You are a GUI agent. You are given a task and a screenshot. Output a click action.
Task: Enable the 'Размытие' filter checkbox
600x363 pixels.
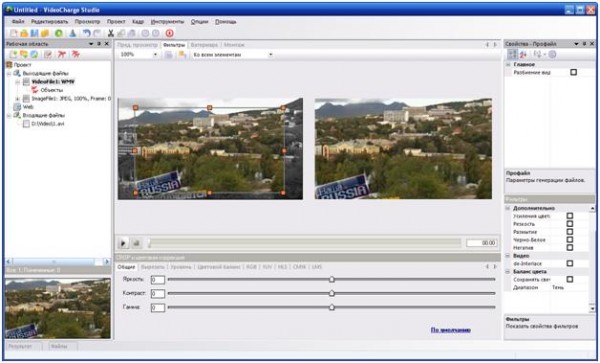pos(570,232)
